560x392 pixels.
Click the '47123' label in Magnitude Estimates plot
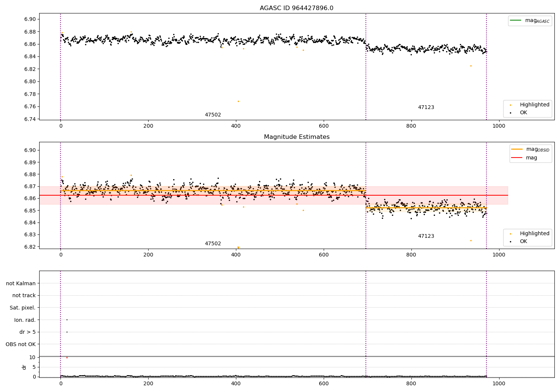pos(426,236)
